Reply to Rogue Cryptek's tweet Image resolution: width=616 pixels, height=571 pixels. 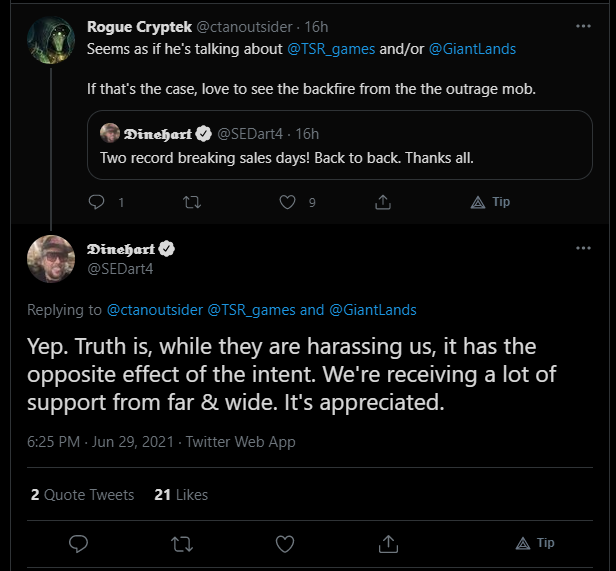(x=96, y=202)
